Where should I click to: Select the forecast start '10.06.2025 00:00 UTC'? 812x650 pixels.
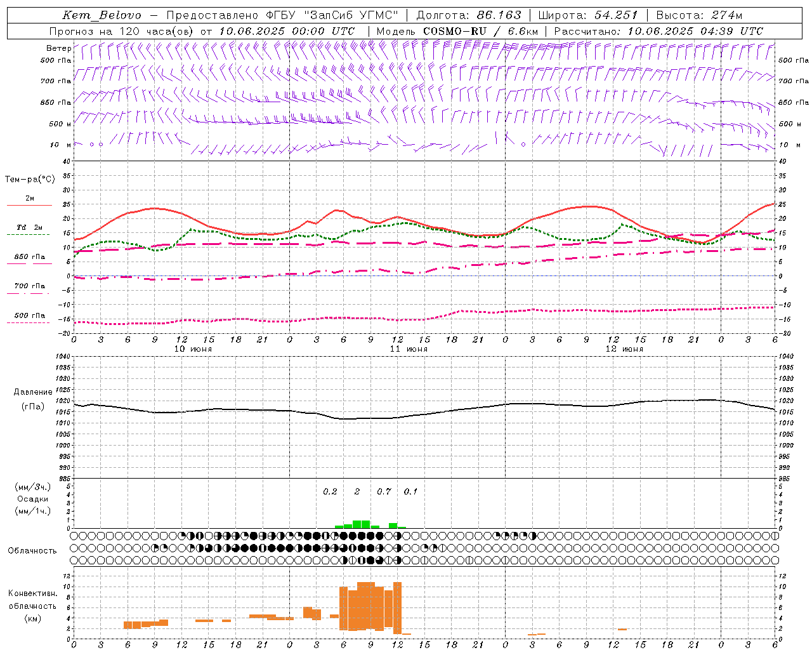pos(287,31)
